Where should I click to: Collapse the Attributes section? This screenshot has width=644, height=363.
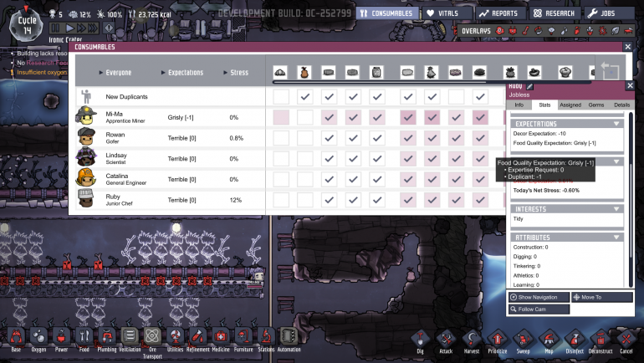pos(616,238)
